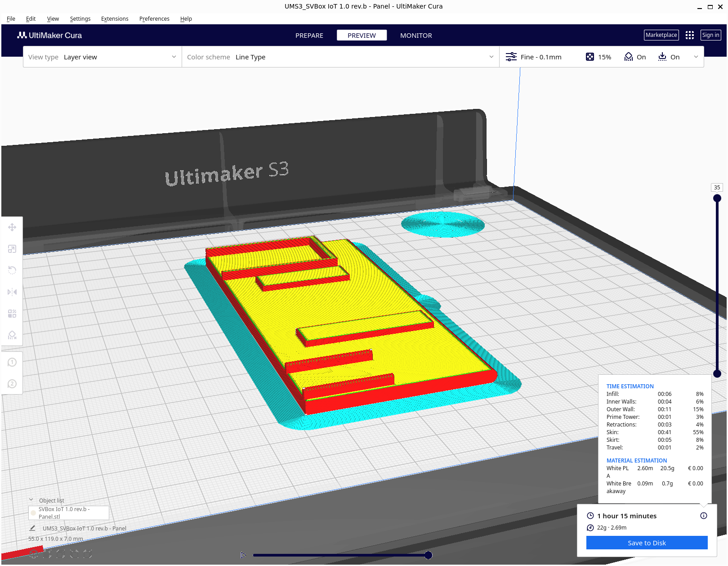This screenshot has width=728, height=566.
Task: Switch to 3D view orientation
Action: tap(34, 554)
